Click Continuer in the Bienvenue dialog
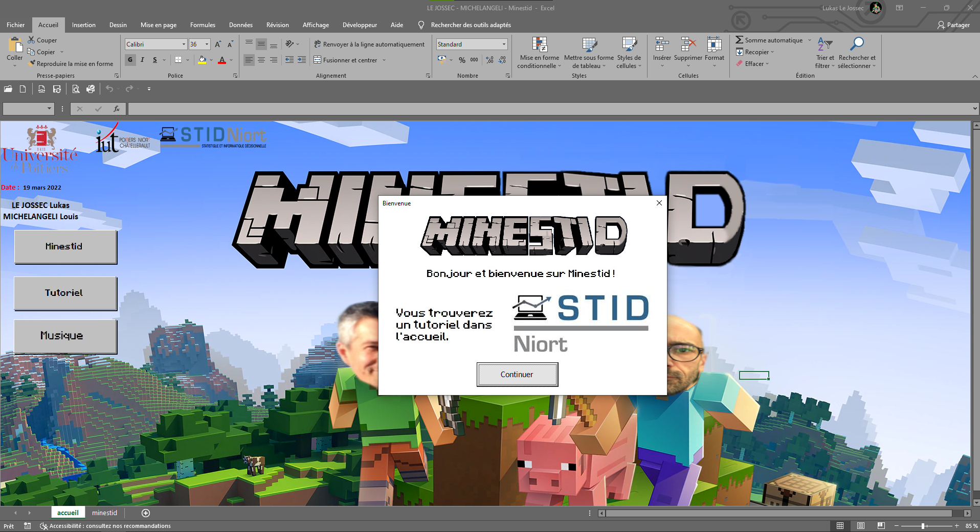The image size is (980, 532). click(517, 375)
